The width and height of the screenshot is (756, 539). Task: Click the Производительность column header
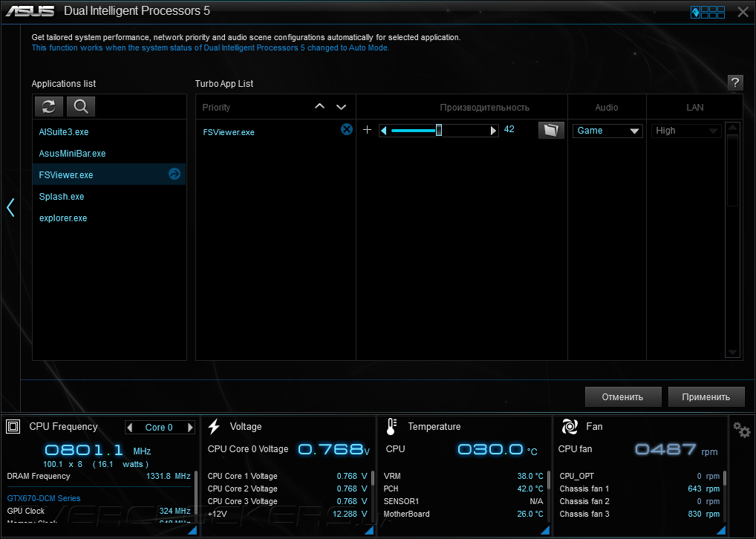point(484,108)
